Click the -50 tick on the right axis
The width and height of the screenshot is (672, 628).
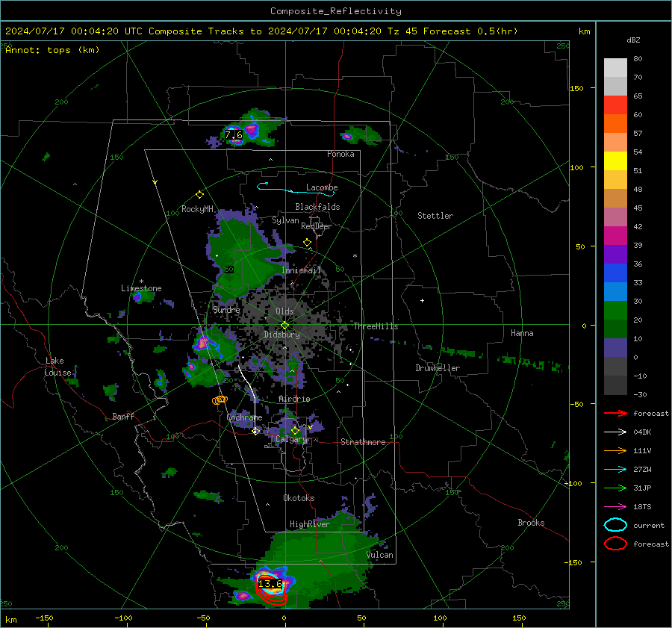pyautogui.click(x=577, y=404)
